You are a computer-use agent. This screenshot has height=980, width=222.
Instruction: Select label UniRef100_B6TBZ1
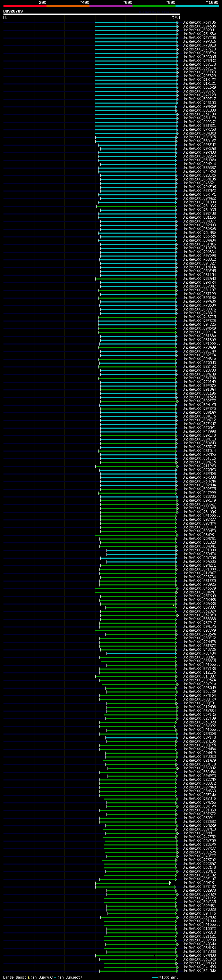point(199,125)
